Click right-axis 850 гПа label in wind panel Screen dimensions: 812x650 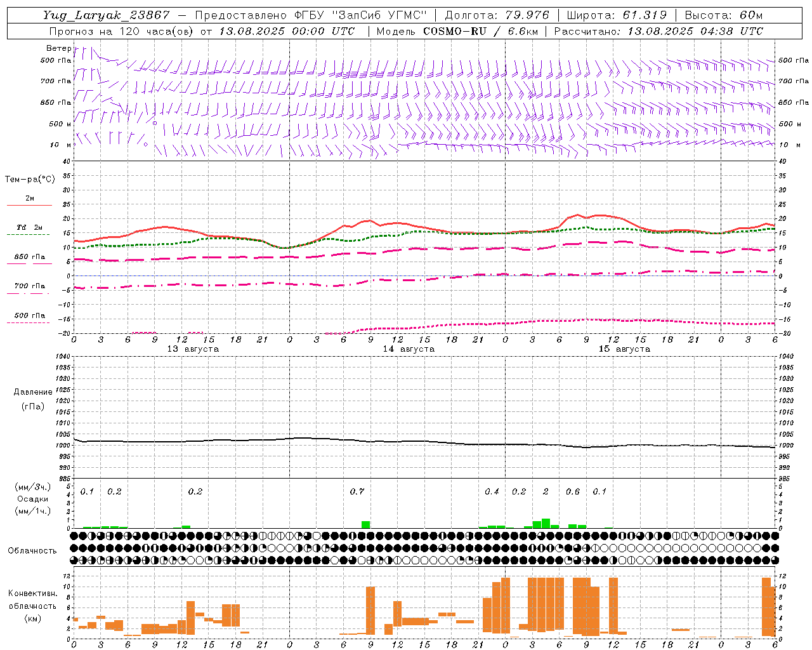pos(794,102)
